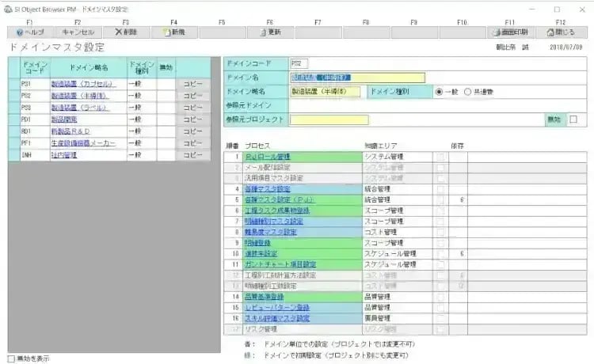Open 画面印刷 (Print Screen) function
This screenshot has width=594, height=364.
point(509,32)
